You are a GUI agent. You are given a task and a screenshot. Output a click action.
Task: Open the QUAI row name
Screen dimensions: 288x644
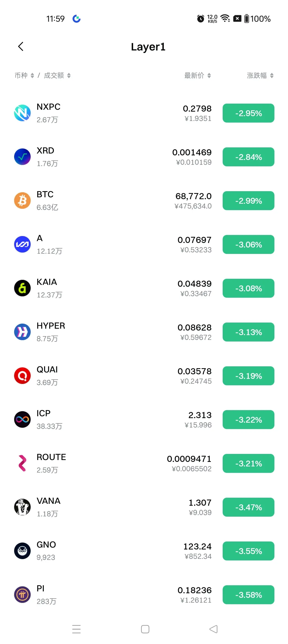point(47,370)
